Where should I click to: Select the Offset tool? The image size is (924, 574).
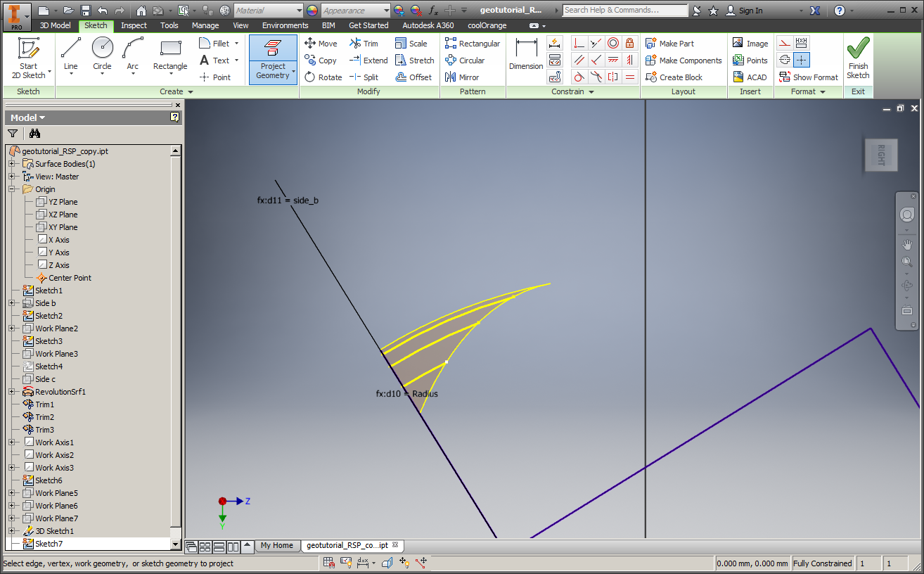[x=413, y=77]
